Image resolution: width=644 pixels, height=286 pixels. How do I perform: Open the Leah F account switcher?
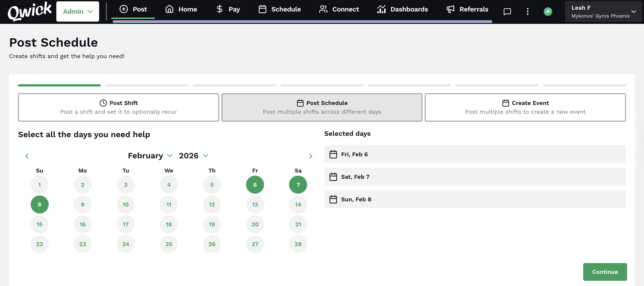pyautogui.click(x=603, y=11)
